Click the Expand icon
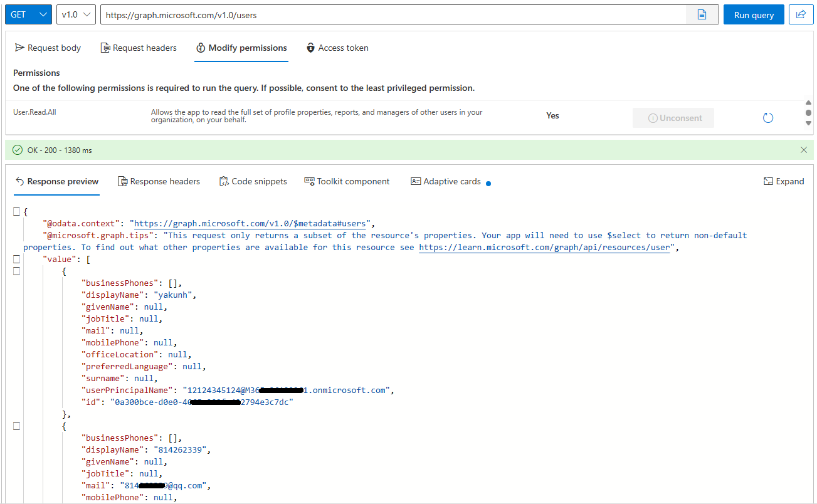The height and width of the screenshot is (504, 817). 768,181
